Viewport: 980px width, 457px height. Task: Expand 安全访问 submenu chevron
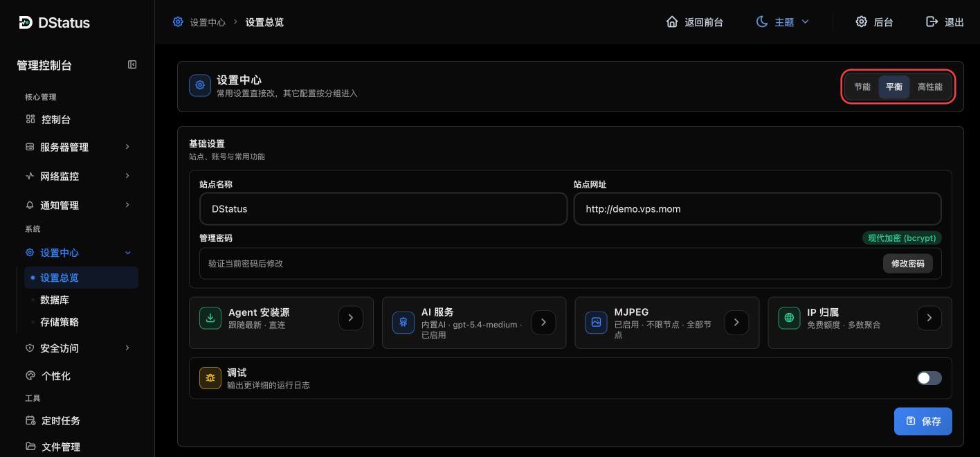pyautogui.click(x=127, y=348)
